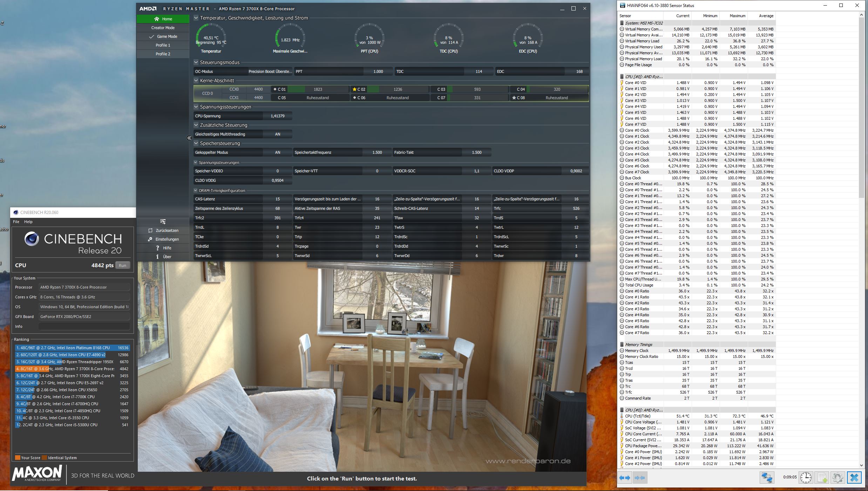Reset HWiNFO sensor clock timer
Image resolution: width=868 pixels, height=491 pixels.
point(806,478)
